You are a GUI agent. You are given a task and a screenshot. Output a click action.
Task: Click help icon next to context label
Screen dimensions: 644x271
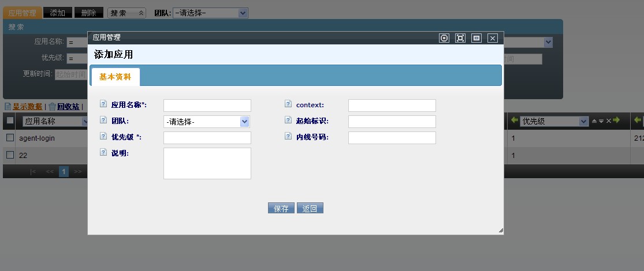tap(288, 104)
